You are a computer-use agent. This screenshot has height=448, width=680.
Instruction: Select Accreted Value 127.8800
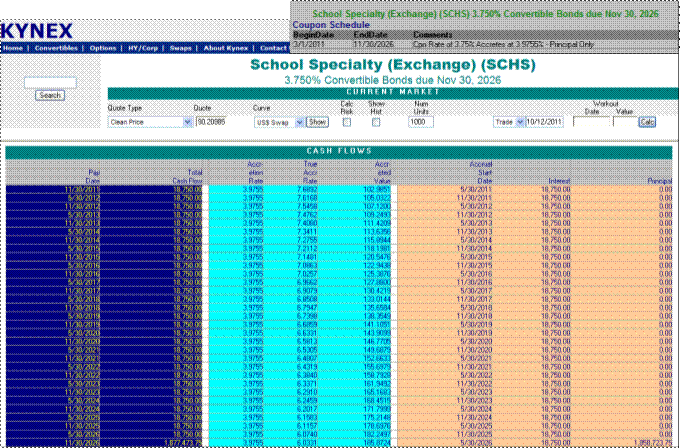pyautogui.click(x=377, y=282)
